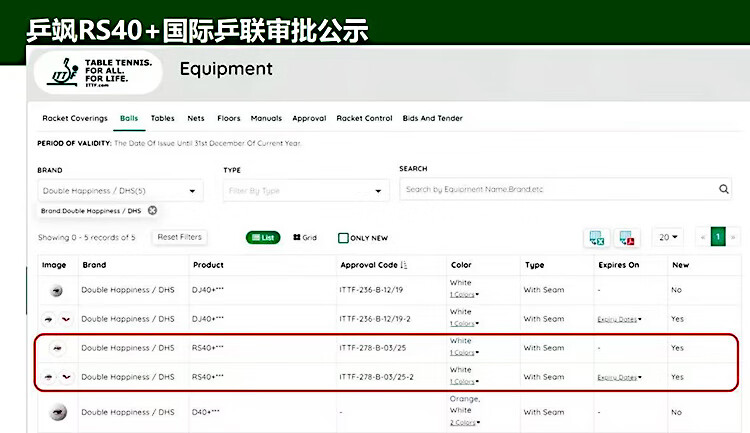The height and width of the screenshot is (433, 750).
Task: Export the list to Excel
Action: [597, 238]
